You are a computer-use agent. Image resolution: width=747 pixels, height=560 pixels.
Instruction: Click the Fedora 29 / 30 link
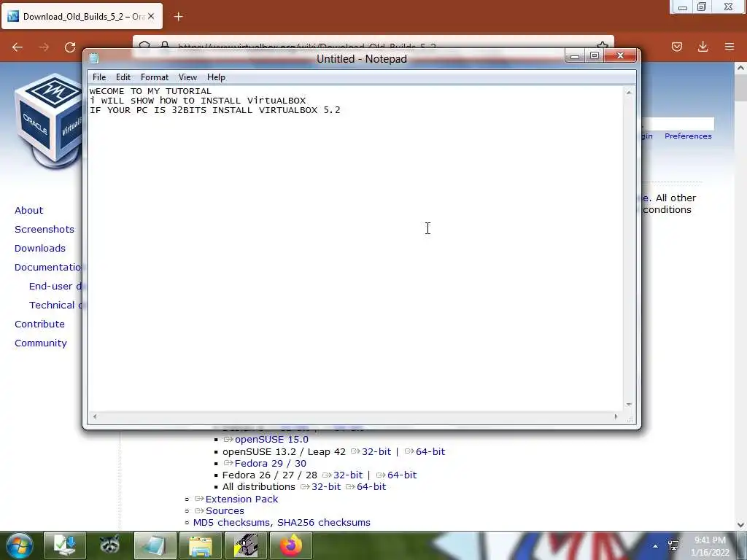tap(270, 464)
